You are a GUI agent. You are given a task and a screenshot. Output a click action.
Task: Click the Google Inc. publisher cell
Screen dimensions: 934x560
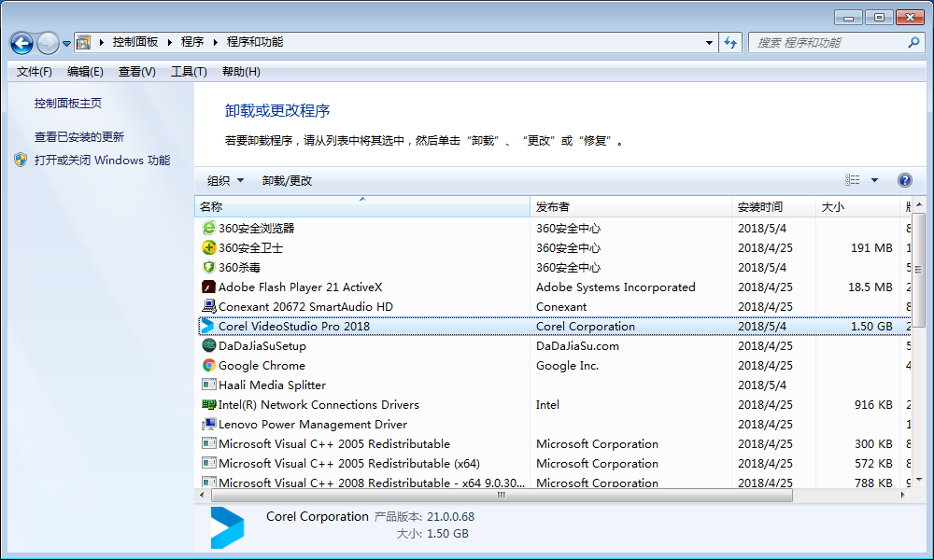point(567,365)
